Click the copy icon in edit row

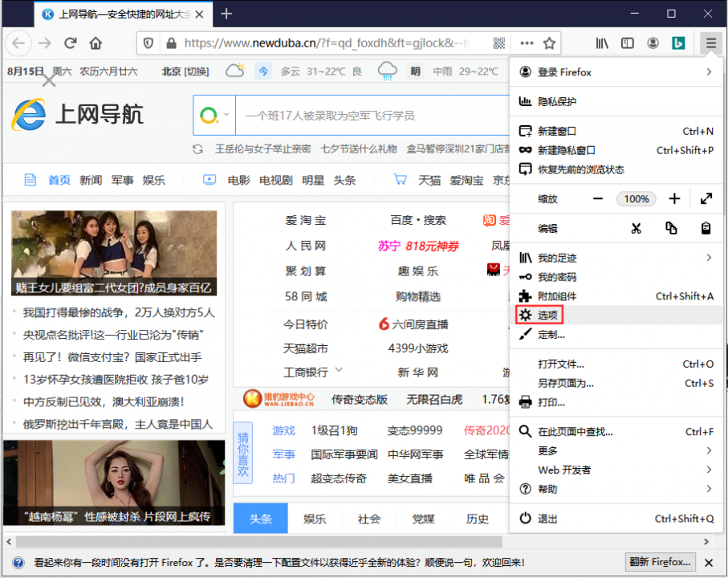(x=671, y=228)
